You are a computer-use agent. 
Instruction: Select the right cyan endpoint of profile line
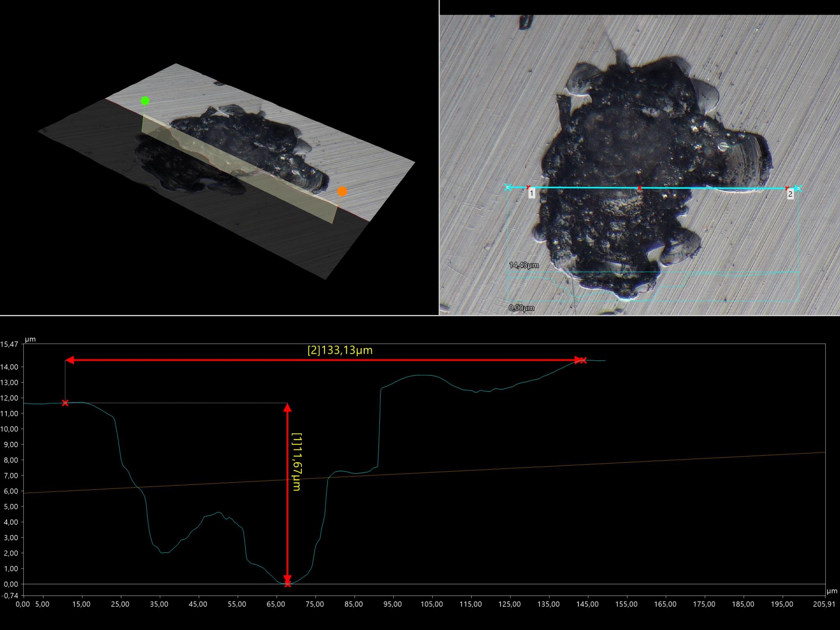coord(798,188)
